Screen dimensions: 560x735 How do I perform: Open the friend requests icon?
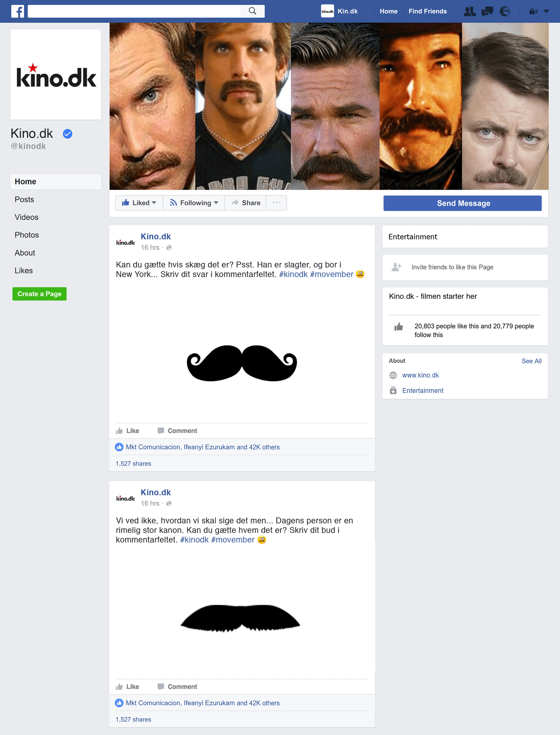pyautogui.click(x=470, y=12)
